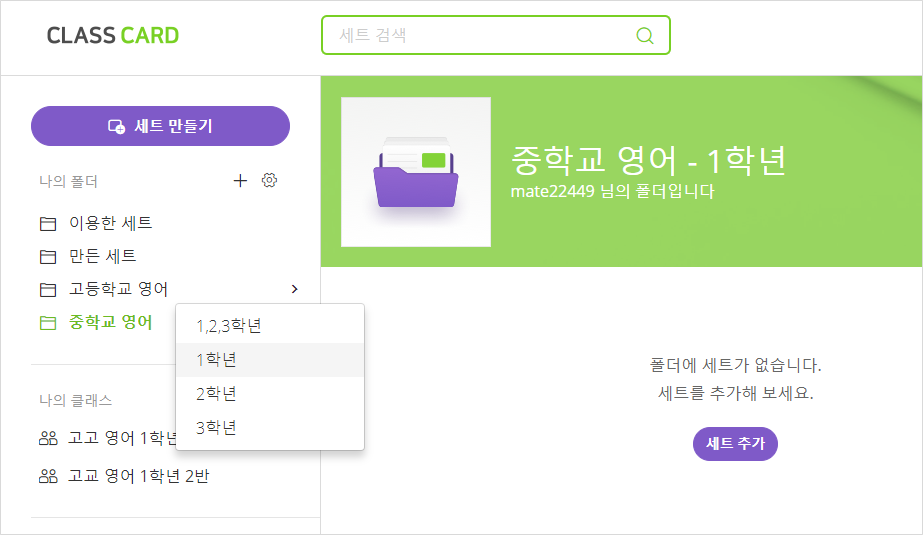Click the 세트 만들기 button
Image resolution: width=923 pixels, height=535 pixels.
(x=160, y=126)
